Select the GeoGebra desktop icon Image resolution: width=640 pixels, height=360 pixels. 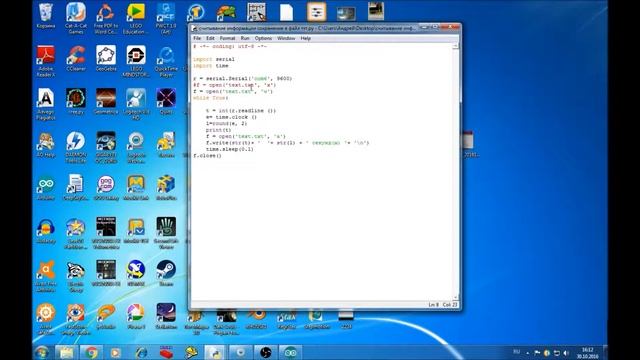coord(106,58)
